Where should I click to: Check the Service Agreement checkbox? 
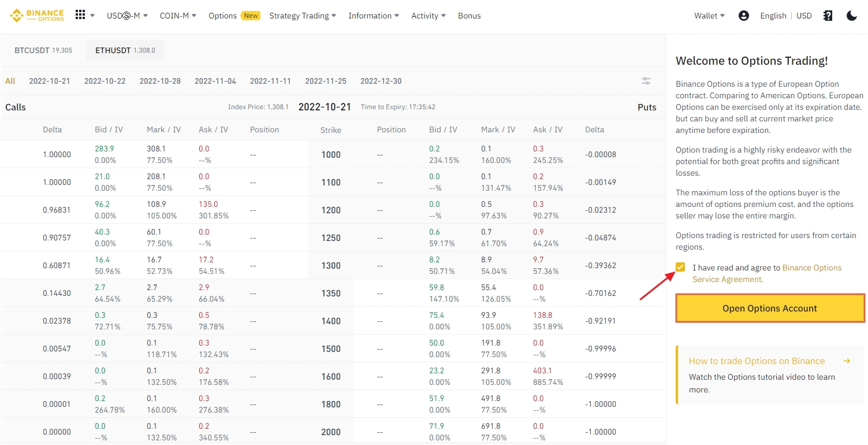pyautogui.click(x=680, y=267)
